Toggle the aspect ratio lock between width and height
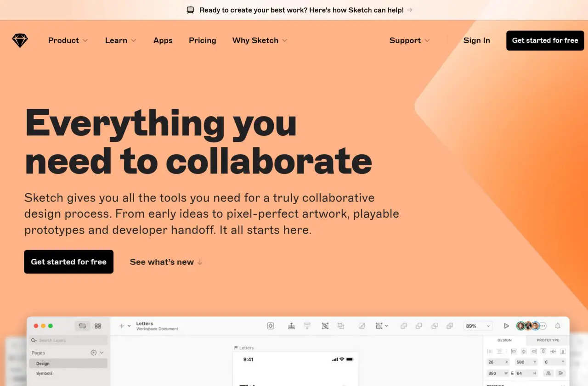The image size is (588, 386). pyautogui.click(x=512, y=373)
